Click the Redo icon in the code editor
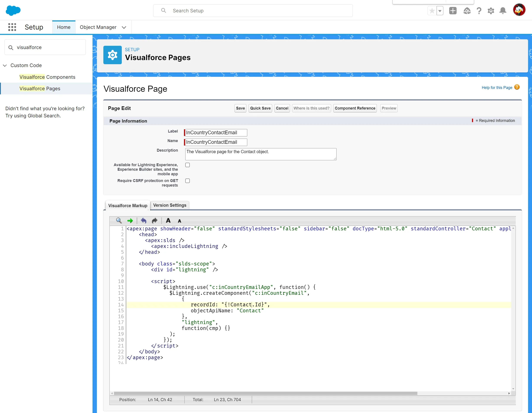This screenshot has width=532, height=413. [x=155, y=221]
